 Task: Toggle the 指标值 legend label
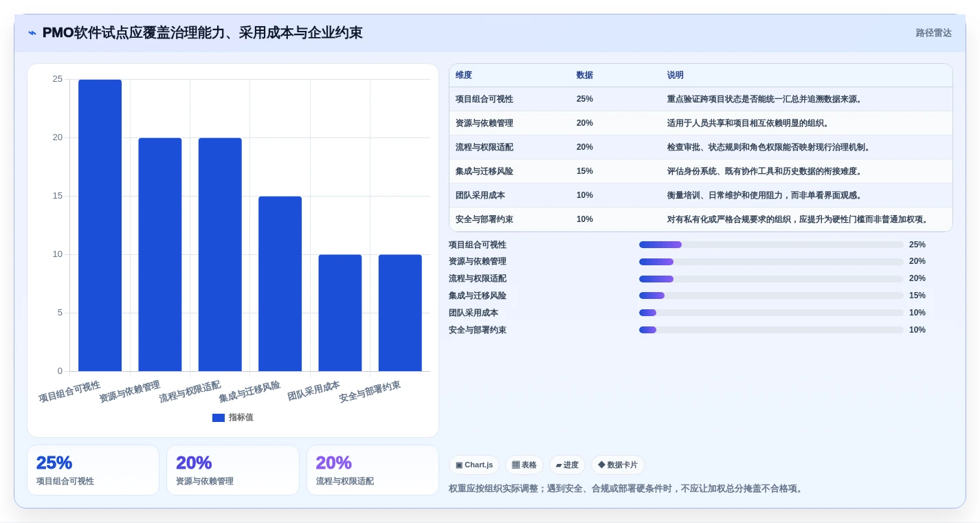241,417
